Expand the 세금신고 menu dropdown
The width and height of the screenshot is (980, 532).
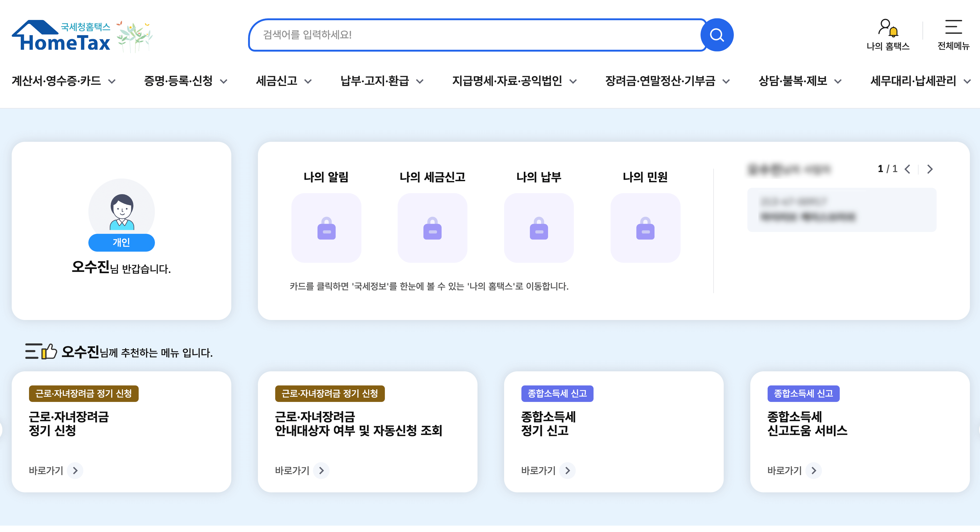tap(284, 81)
